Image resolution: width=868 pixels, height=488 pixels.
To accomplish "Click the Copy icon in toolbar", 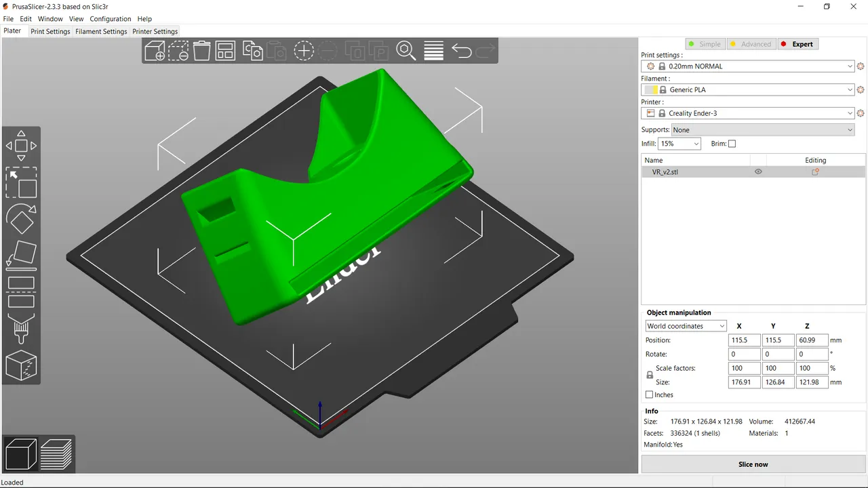I will pyautogui.click(x=253, y=51).
